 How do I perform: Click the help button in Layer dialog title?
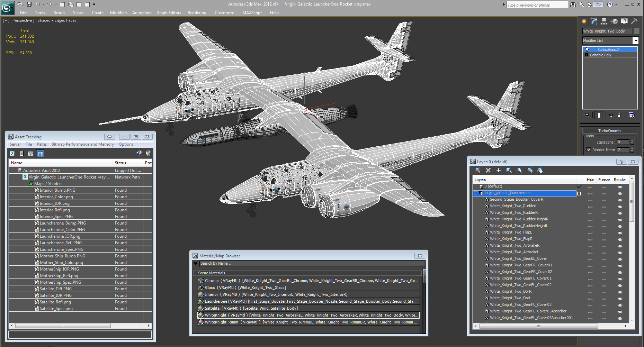[x=621, y=162]
